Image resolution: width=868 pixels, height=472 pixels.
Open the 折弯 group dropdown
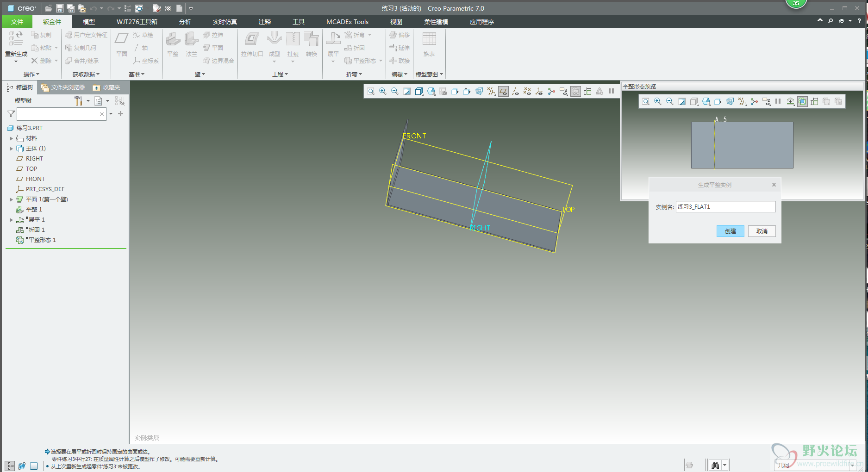[354, 74]
